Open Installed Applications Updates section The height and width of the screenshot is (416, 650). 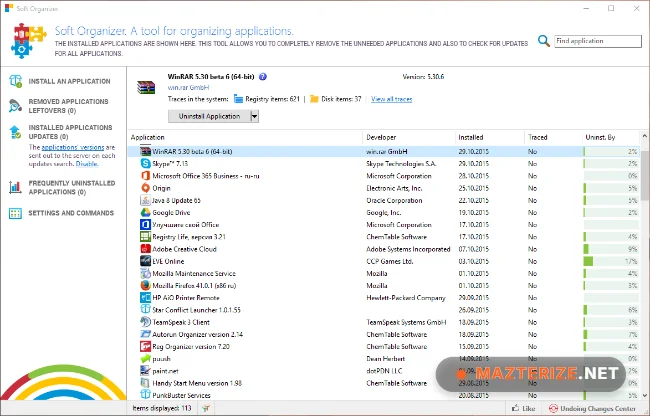click(x=70, y=132)
